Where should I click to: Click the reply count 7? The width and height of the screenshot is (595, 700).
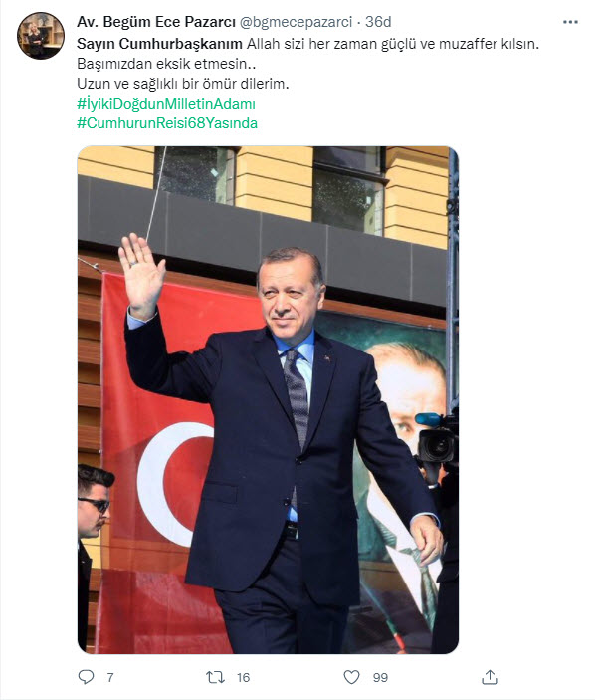(x=110, y=678)
